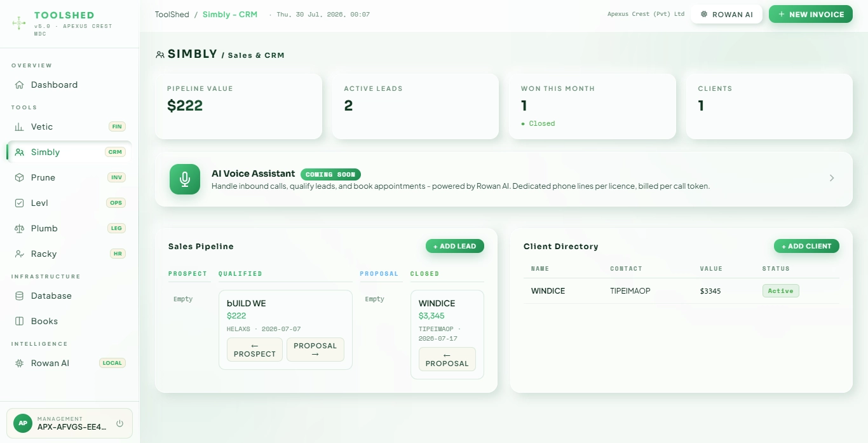
Task: Click the Clients stat card
Action: point(769,106)
